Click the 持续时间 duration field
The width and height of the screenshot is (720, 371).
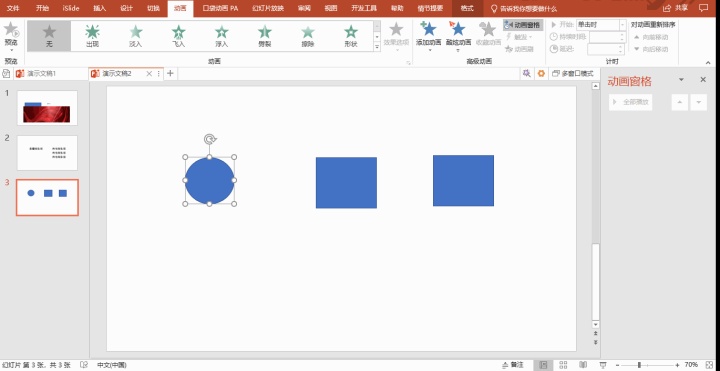click(x=607, y=37)
